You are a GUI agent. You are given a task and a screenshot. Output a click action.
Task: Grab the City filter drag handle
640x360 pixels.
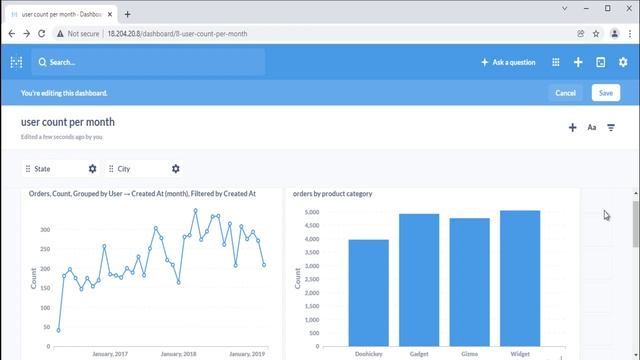click(x=111, y=169)
